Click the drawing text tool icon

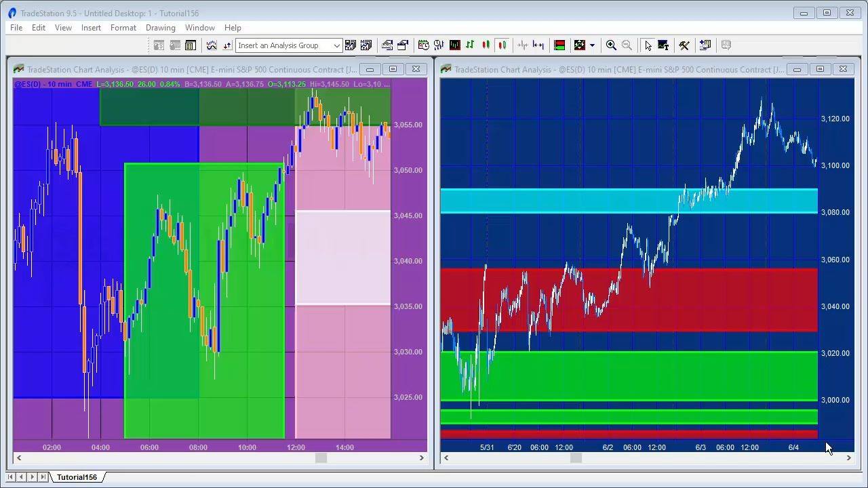[x=663, y=45]
